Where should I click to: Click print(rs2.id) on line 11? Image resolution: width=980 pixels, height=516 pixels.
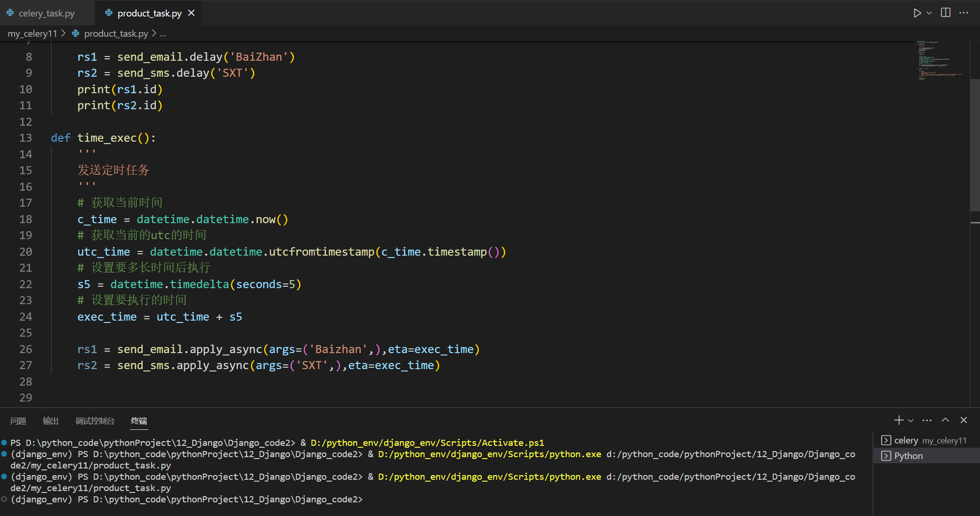click(120, 105)
